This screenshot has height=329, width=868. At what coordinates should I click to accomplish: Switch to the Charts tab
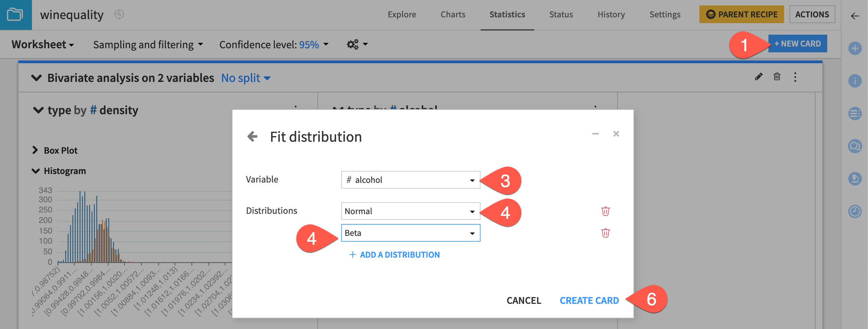[x=453, y=14]
